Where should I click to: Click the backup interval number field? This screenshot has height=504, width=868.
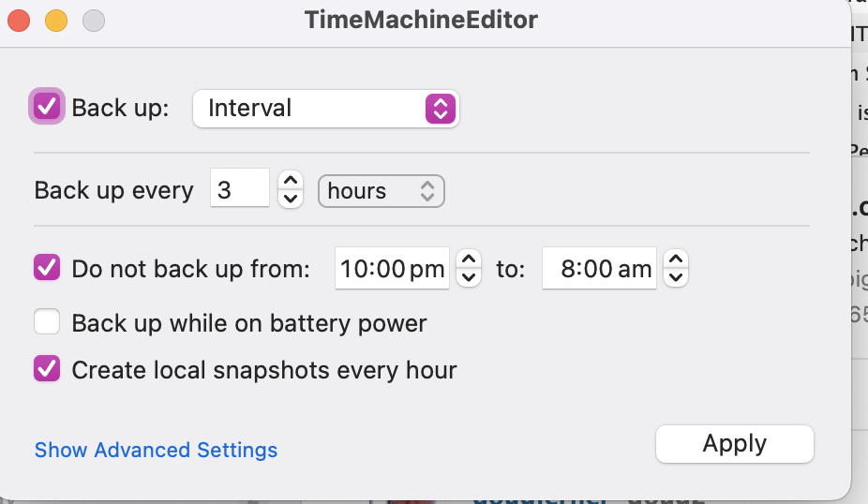point(239,190)
